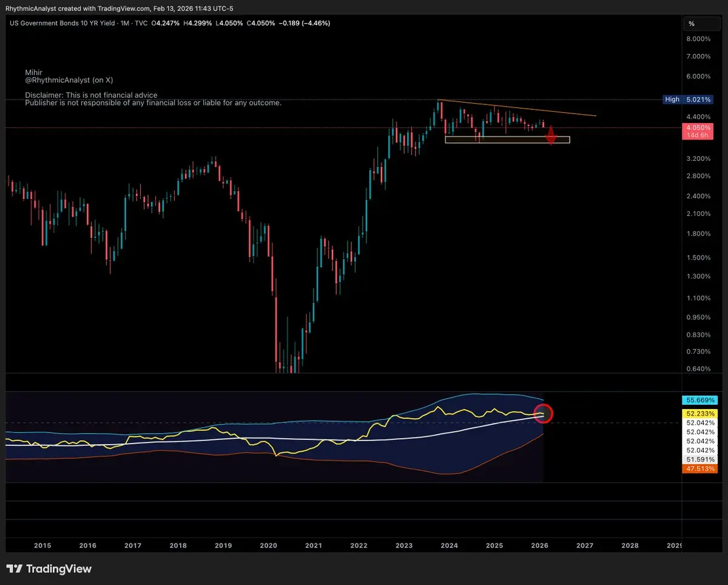Click the 1.800% axis label
Image resolution: width=728 pixels, height=585 pixels.
698,234
